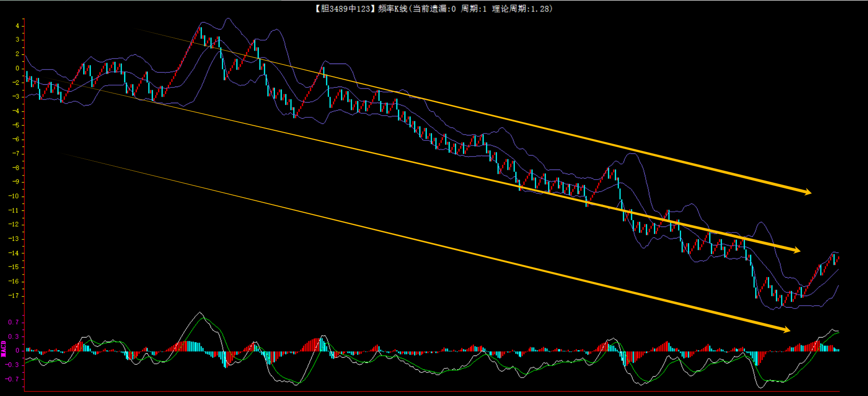
Task: Click the chart title text "胆3489中123"
Action: pyautogui.click(x=345, y=9)
